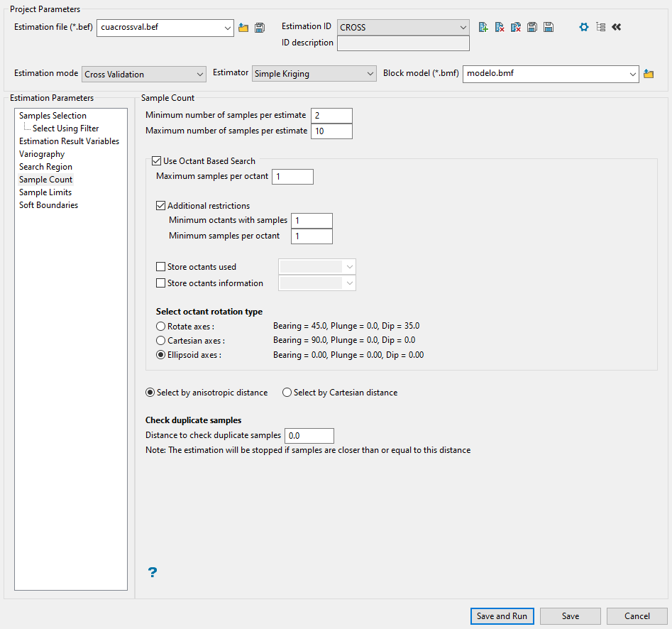Click the save icon beside the estimation file
This screenshot has width=672, height=629.
click(x=260, y=28)
